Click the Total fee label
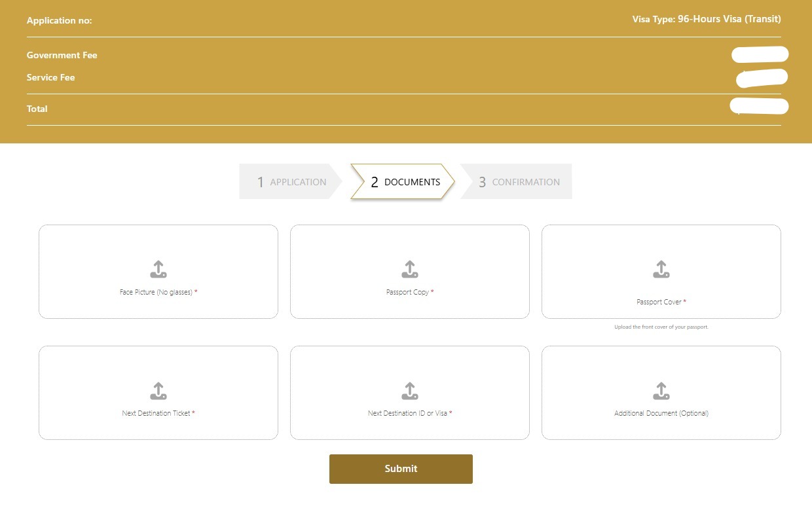The height and width of the screenshot is (510, 812). 37,109
